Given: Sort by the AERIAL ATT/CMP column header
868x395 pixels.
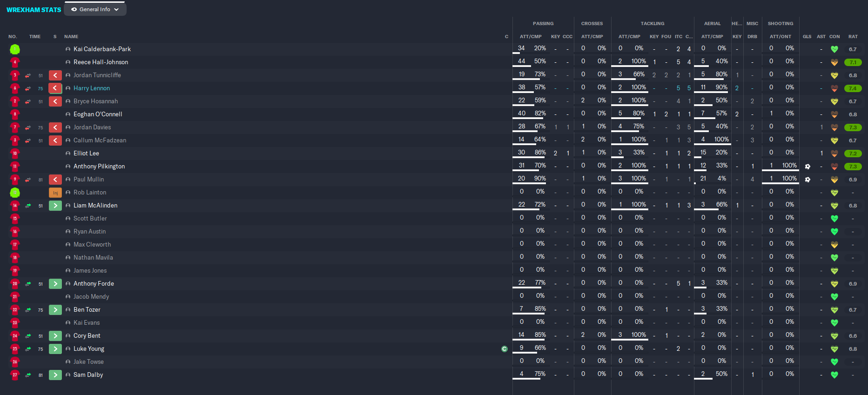Looking at the screenshot, I should click(x=712, y=36).
